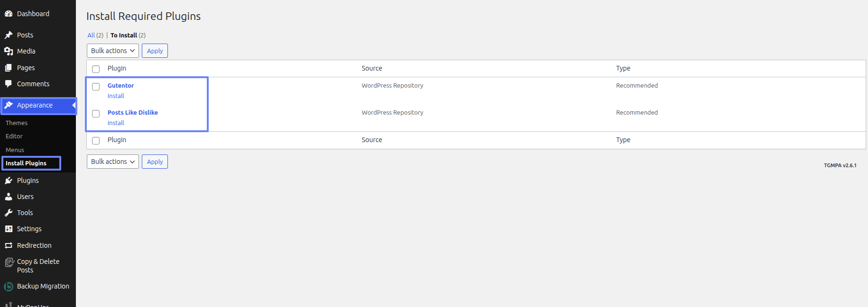Click the Posts pushpin icon

point(9,35)
